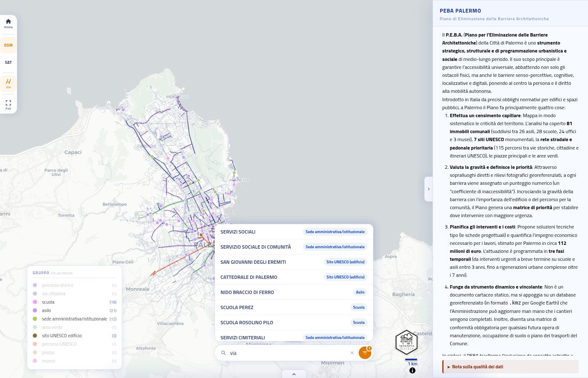The width and height of the screenshot is (588, 378).
Task: Open Full screen mode icon
Action: 8,105
